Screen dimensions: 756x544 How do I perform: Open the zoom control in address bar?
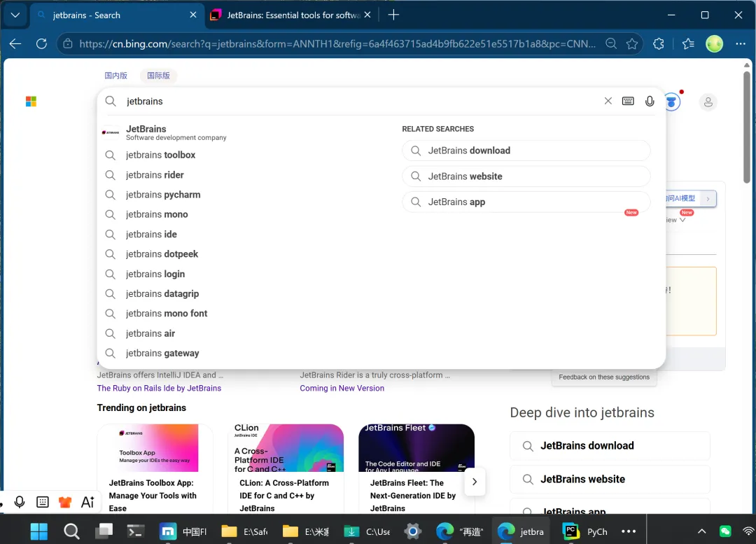[611, 44]
